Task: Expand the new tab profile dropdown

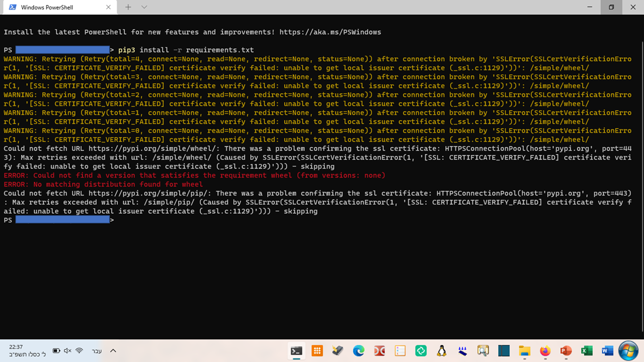Action: 144,7
